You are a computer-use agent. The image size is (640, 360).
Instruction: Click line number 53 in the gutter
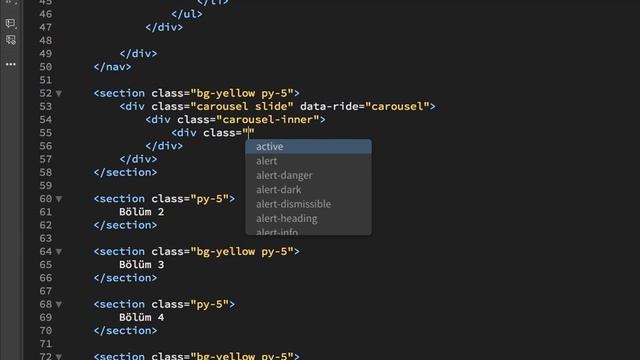tap(46, 107)
